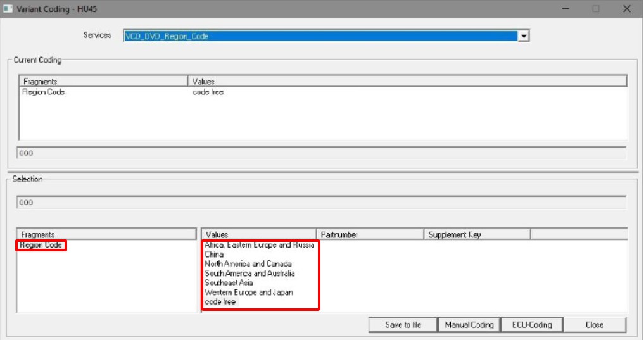The image size is (644, 340).
Task: Select code free in Selection values list
Action: pos(220,302)
